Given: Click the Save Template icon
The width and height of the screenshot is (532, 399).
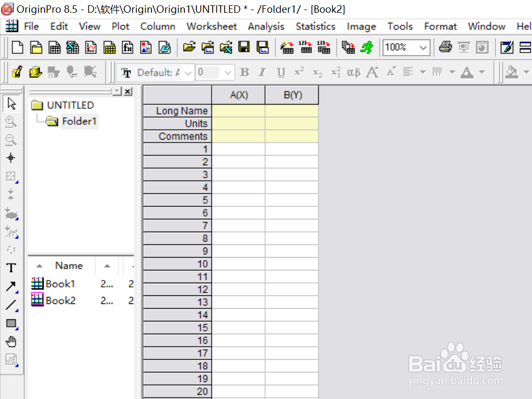Looking at the screenshot, I should [x=262, y=47].
